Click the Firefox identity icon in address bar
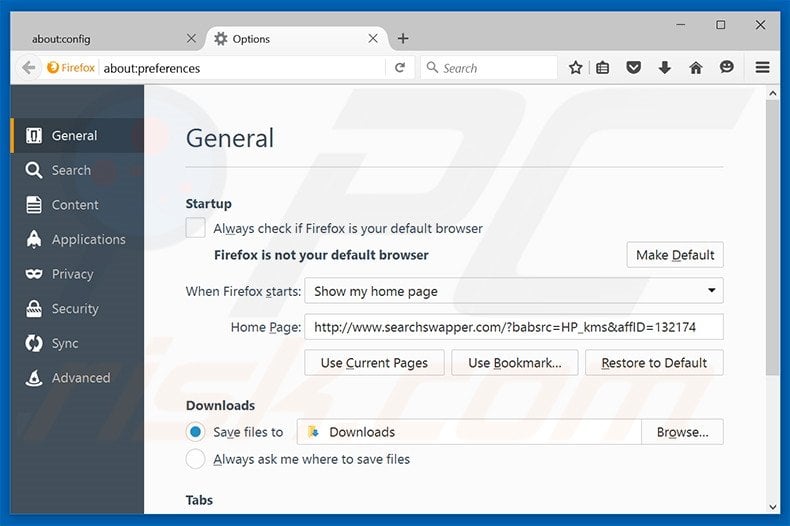The image size is (790, 526). tap(71, 68)
